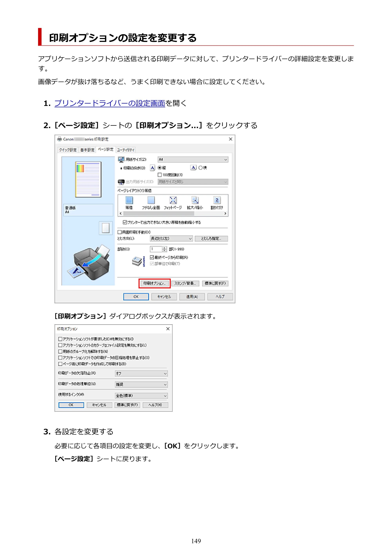Click the document page preview thumbnail

[x=88, y=179]
